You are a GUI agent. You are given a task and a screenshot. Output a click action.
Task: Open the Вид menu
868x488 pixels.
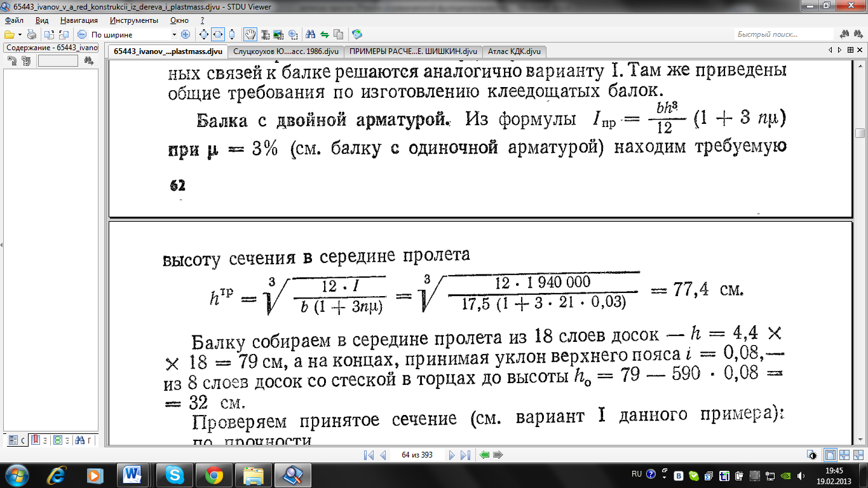coord(42,20)
